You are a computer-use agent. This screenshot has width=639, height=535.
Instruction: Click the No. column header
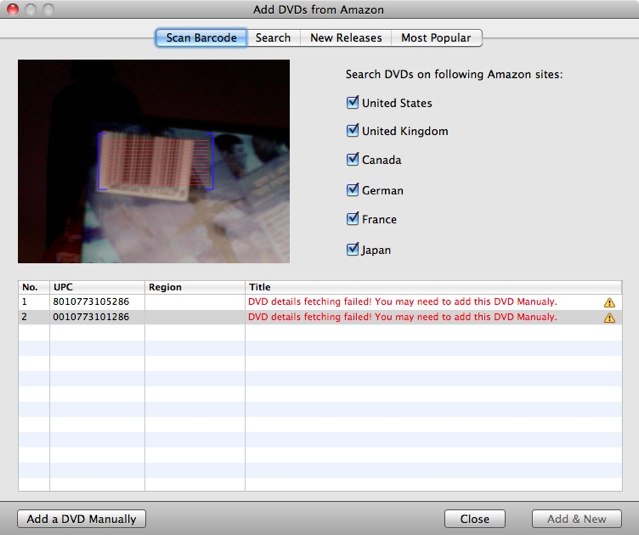point(34,287)
